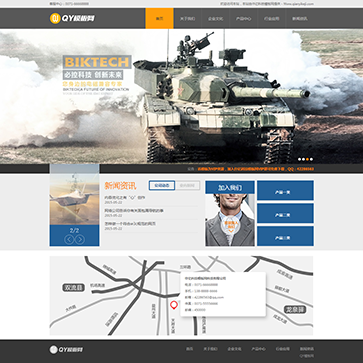Screen dimensions: 363x363
Task: Open the orange 首页 home tab
Action: coord(159,19)
